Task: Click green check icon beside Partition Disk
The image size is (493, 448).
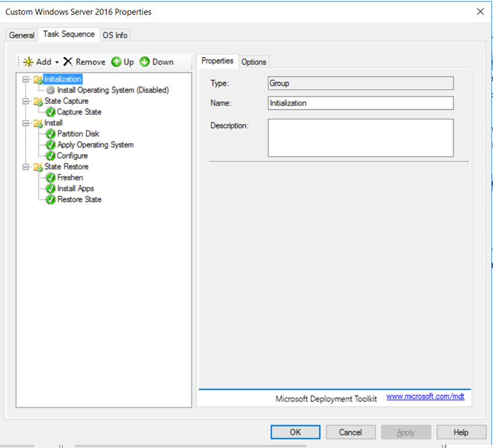Action: point(51,134)
